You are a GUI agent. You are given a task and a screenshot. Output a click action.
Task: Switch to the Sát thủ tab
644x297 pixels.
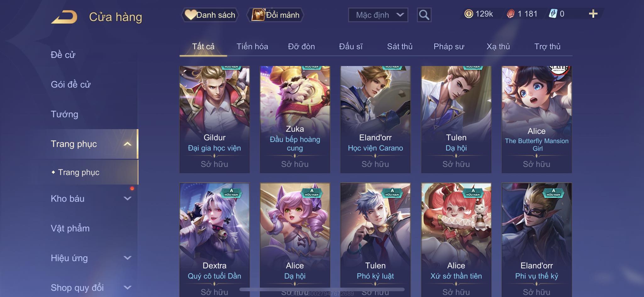point(400,46)
